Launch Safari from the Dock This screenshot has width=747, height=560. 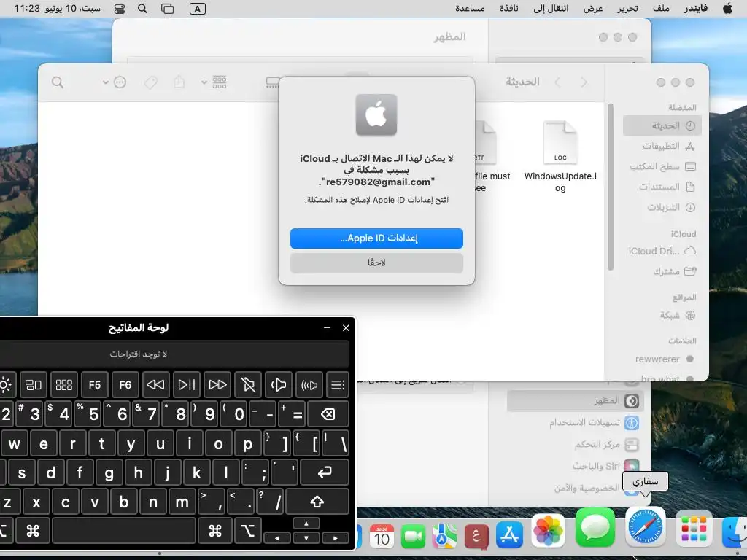(x=645, y=528)
